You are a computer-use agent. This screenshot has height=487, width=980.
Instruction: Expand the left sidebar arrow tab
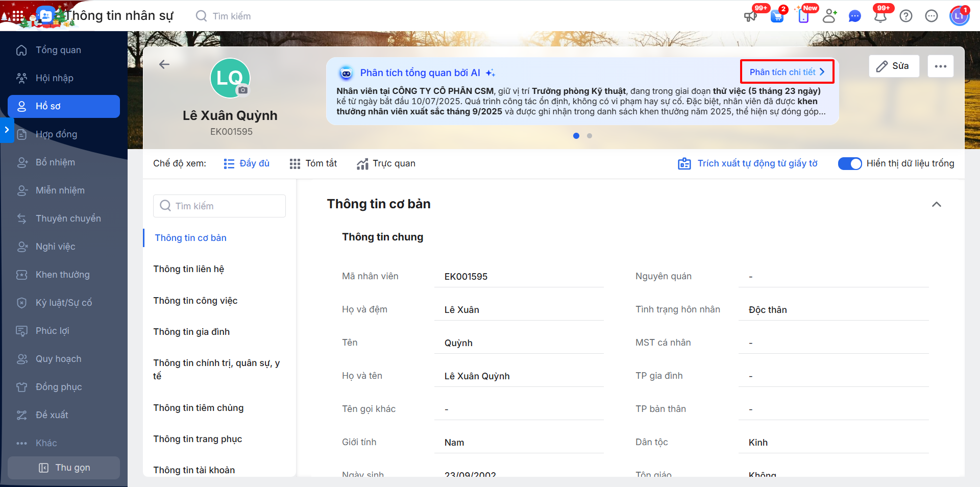(6, 130)
